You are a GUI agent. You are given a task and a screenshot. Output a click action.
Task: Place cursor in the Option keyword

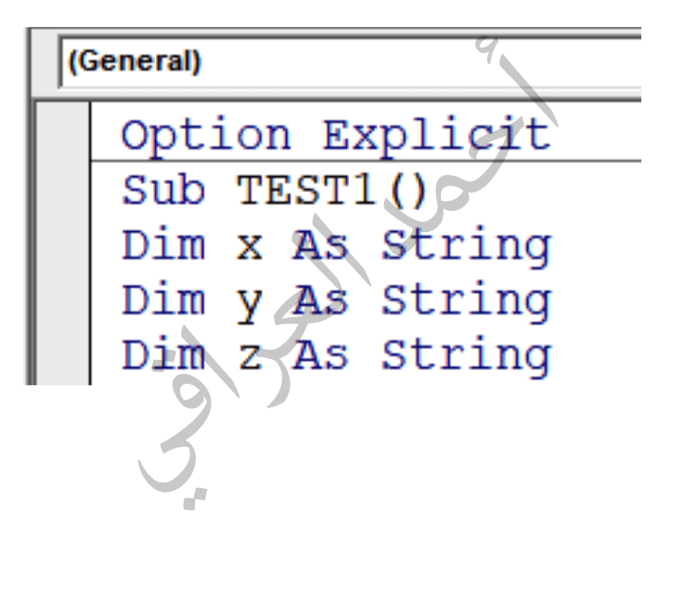(206, 135)
